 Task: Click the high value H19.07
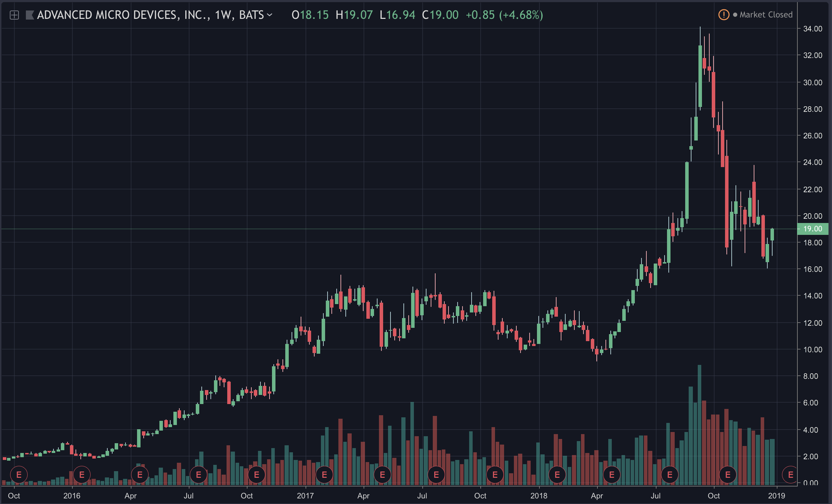click(x=354, y=15)
